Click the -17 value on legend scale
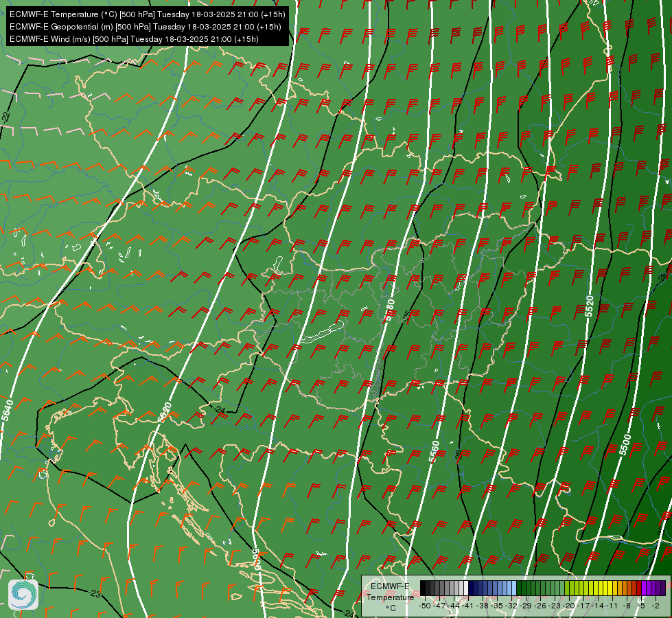672x618 pixels. coord(583,606)
